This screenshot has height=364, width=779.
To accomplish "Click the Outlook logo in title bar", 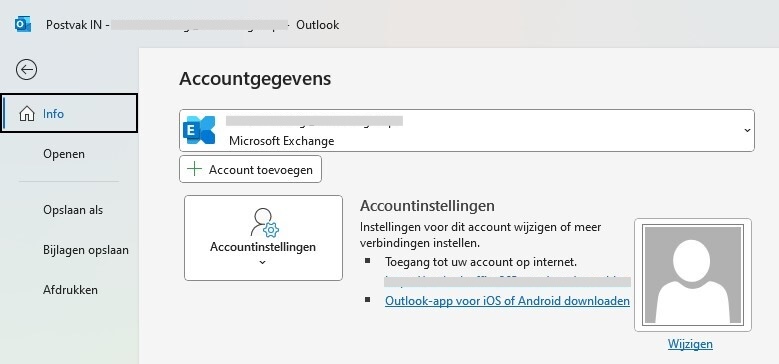I will 22,24.
